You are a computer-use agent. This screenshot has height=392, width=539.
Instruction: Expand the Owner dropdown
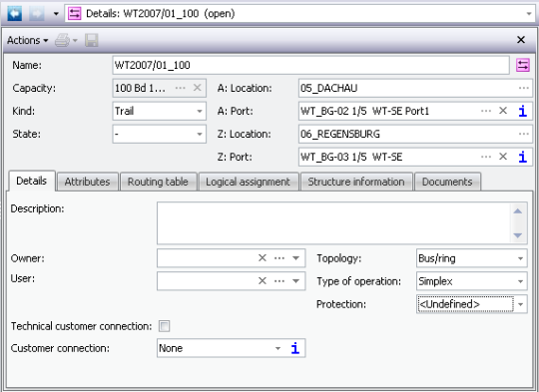coord(295,258)
